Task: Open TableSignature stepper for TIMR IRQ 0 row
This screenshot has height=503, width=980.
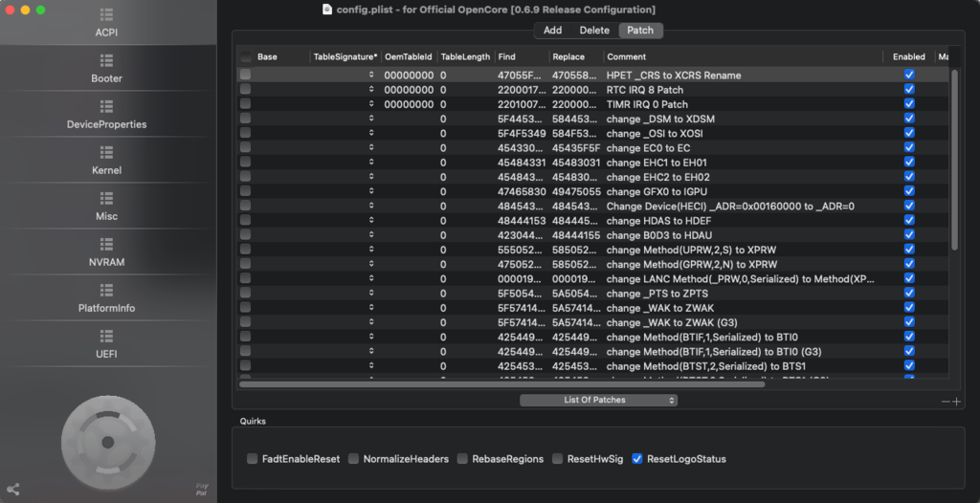Action: pyautogui.click(x=371, y=103)
